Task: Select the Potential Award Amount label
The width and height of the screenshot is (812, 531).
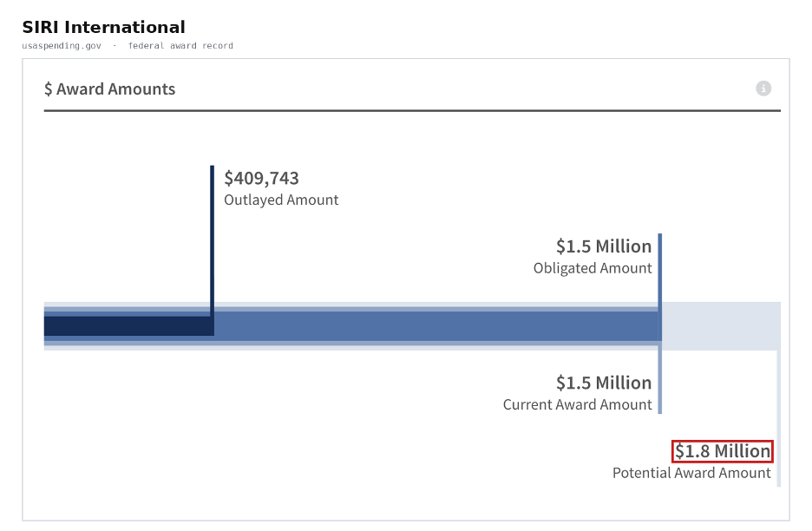Action: point(691,473)
